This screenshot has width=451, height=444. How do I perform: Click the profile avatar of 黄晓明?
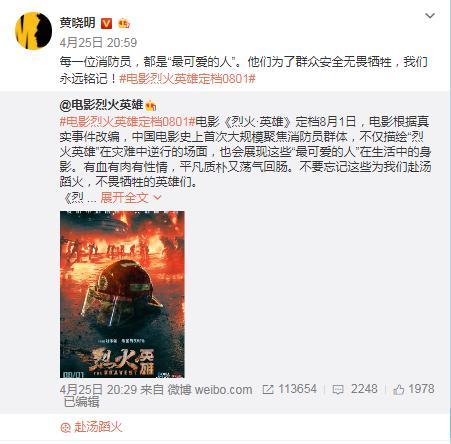coord(33,31)
